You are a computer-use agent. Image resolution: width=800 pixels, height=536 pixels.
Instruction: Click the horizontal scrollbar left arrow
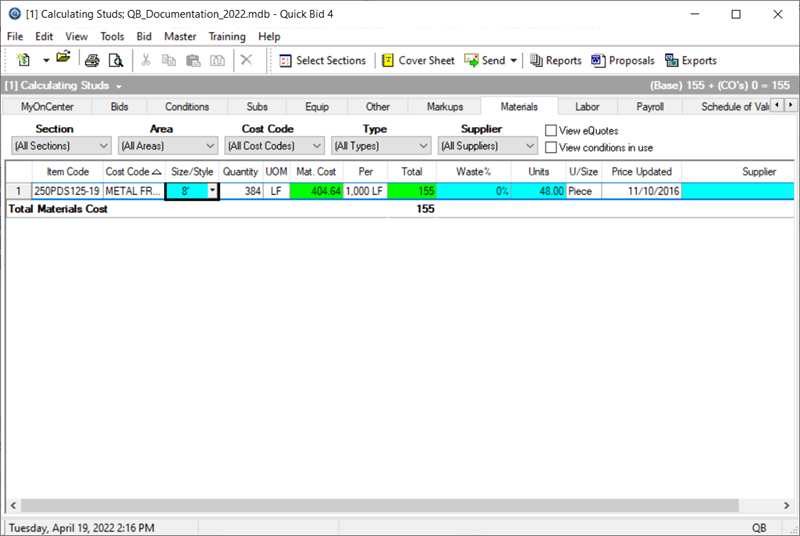click(13, 505)
